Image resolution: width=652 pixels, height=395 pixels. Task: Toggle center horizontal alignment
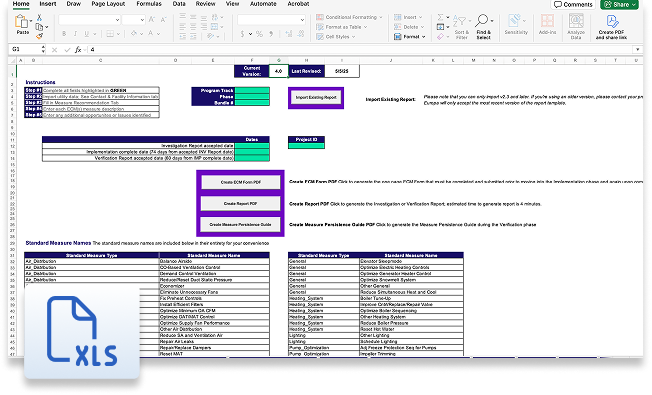(193, 27)
